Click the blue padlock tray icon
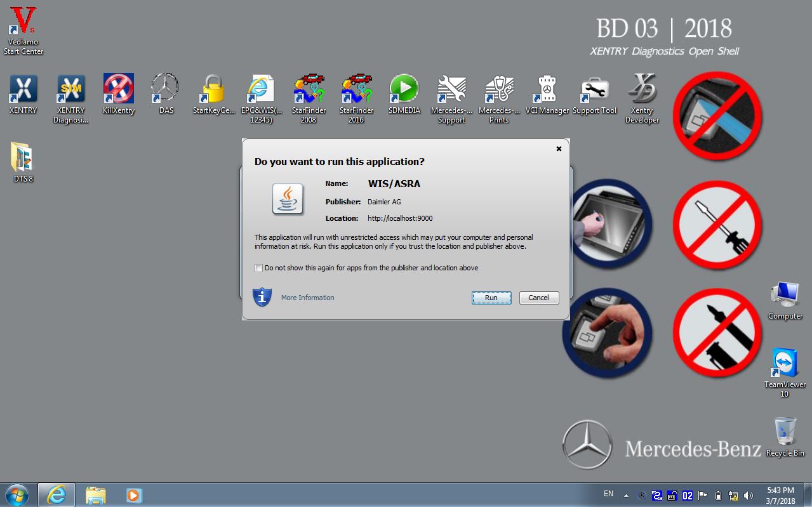This screenshot has width=812, height=507. pos(672,496)
